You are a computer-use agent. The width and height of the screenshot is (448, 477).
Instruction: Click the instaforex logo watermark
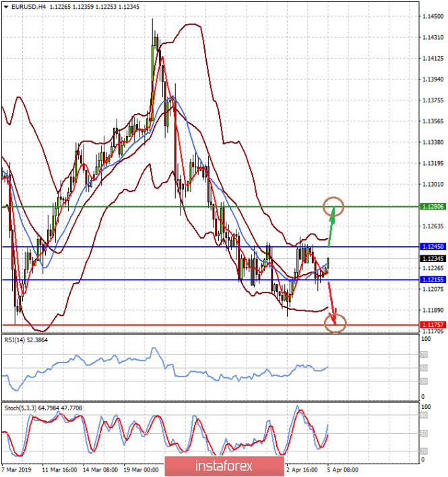[224, 466]
